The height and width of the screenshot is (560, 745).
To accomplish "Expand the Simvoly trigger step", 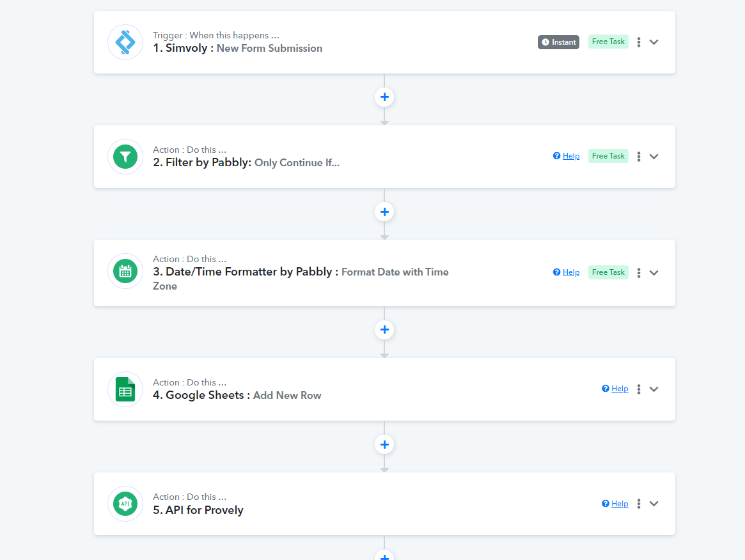I will tap(654, 42).
